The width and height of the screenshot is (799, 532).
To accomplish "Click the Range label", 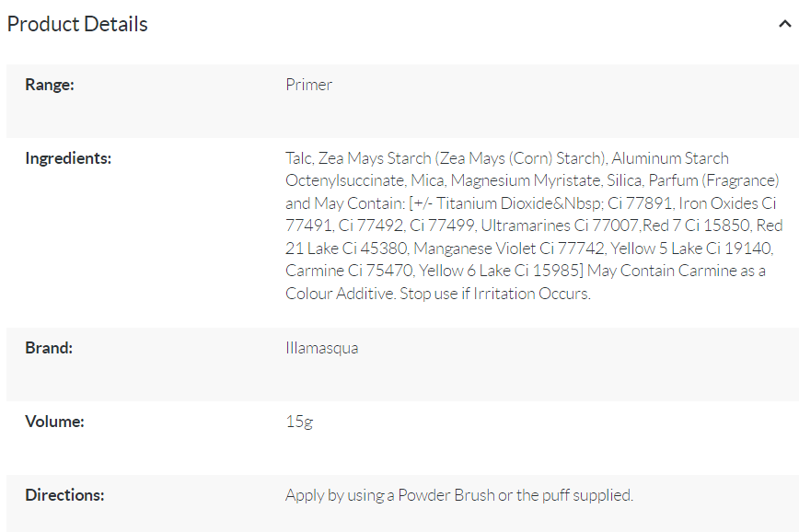I will click(x=50, y=85).
